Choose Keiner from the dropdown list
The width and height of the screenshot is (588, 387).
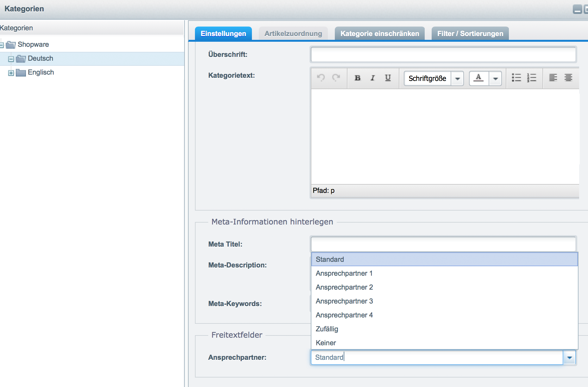(445, 343)
